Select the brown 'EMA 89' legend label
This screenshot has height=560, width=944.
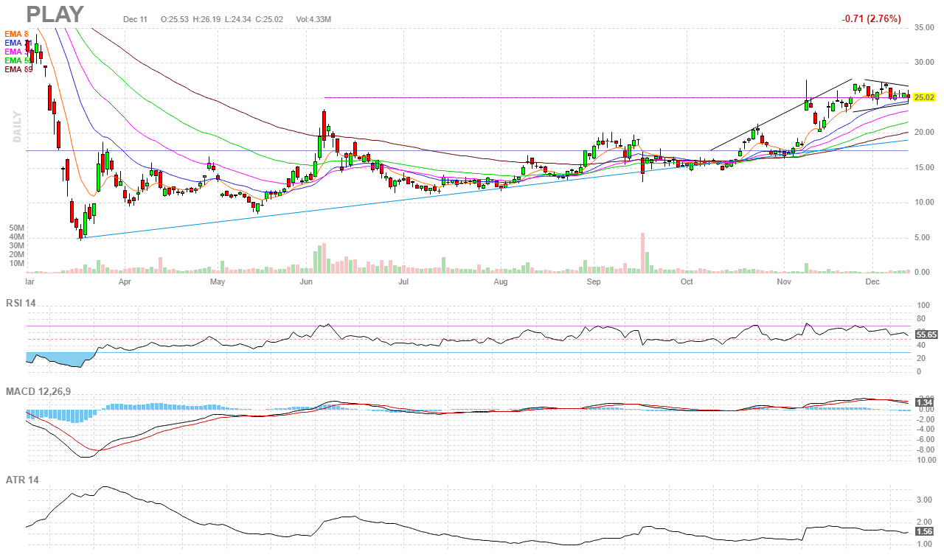coord(18,69)
